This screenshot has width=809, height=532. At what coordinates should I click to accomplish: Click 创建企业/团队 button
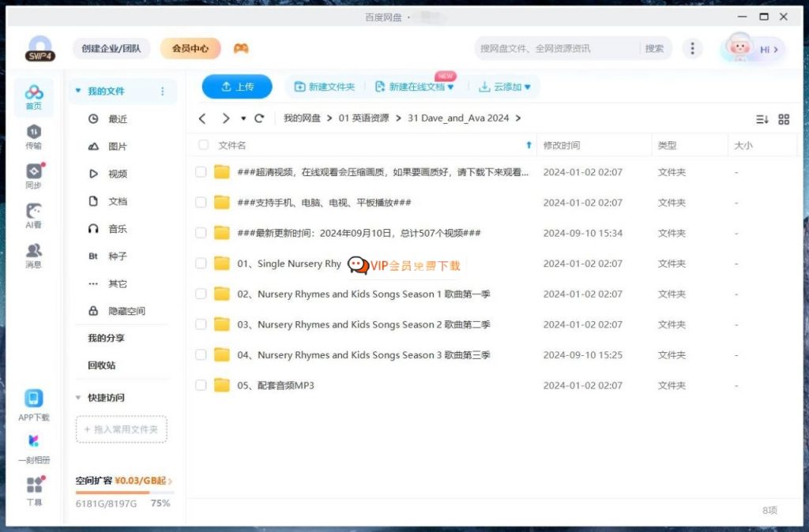(x=111, y=48)
